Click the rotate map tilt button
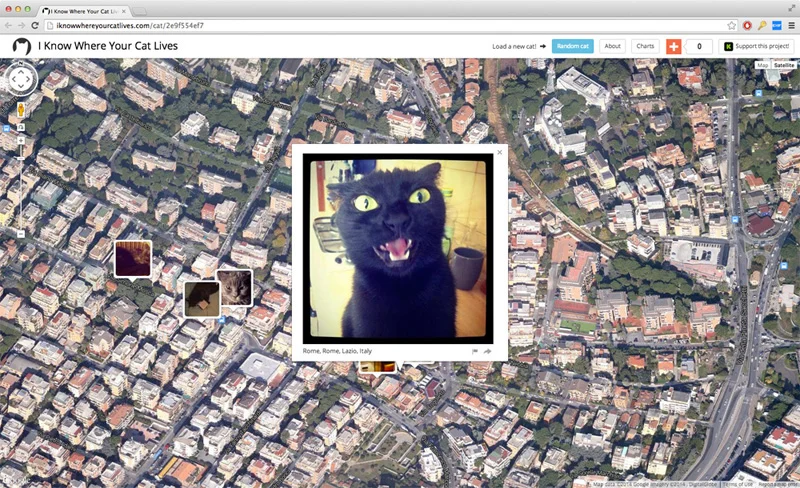The image size is (800, 488). [x=21, y=127]
